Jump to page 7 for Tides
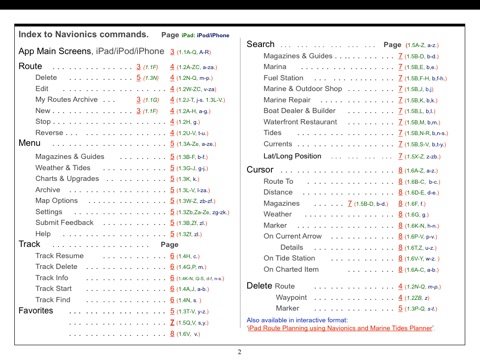This screenshot has width=480, height=360. click(x=400, y=133)
